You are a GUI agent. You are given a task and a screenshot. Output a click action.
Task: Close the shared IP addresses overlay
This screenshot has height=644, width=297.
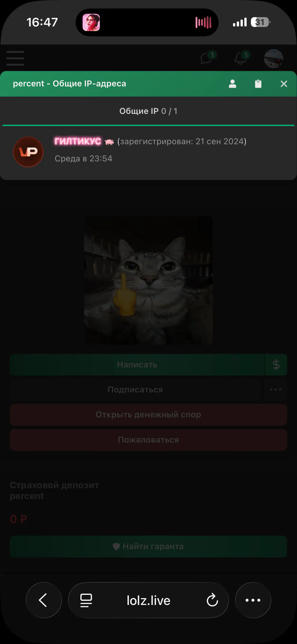284,84
